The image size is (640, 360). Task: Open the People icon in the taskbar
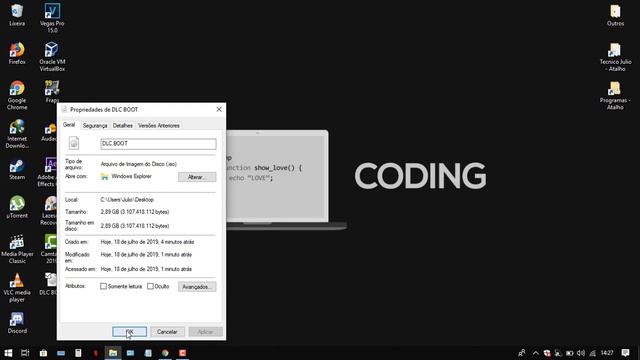(x=522, y=353)
